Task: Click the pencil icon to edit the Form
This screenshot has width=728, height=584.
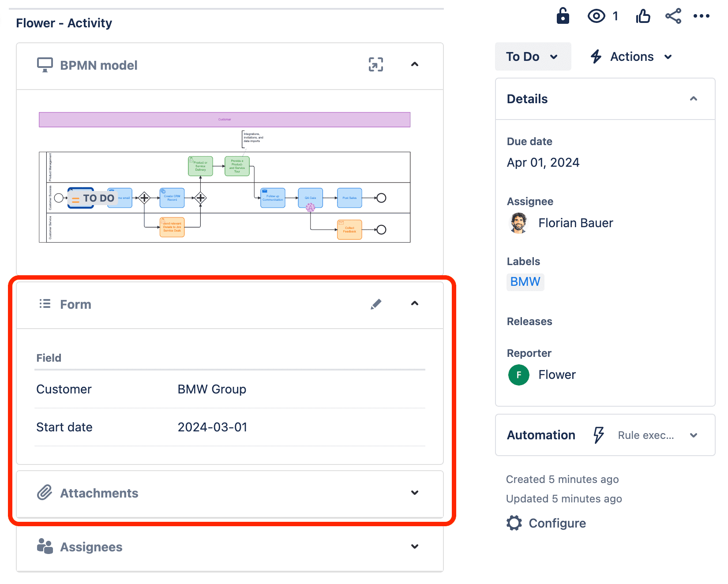Action: [x=376, y=304]
